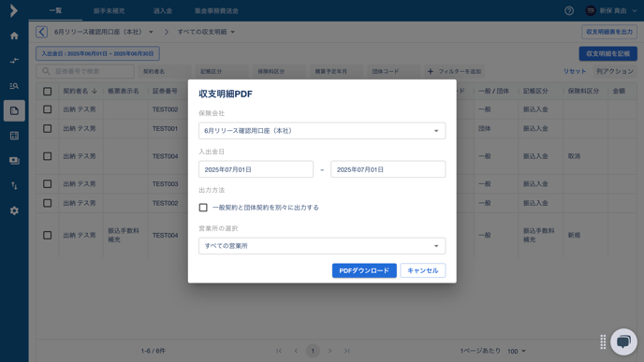Click start date field 2025年07月01日
This screenshot has width=644, height=362.
pos(256,169)
